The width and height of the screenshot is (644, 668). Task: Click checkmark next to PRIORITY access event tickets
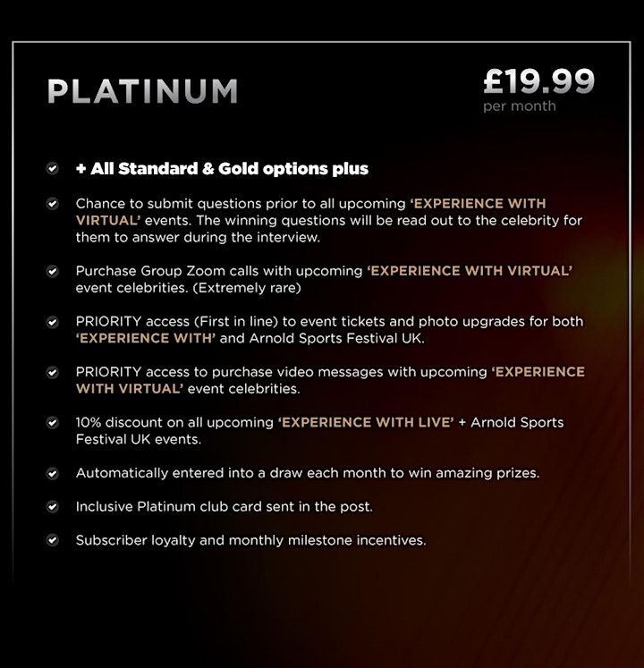pyautogui.click(x=53, y=322)
